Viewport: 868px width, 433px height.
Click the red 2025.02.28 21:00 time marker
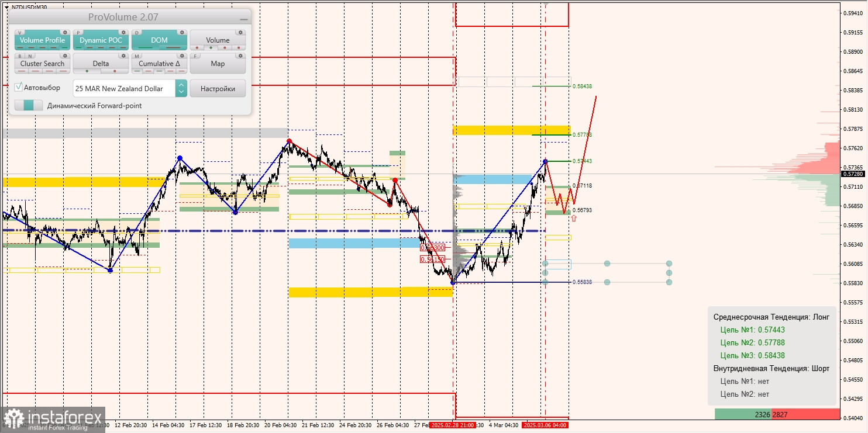click(x=452, y=425)
